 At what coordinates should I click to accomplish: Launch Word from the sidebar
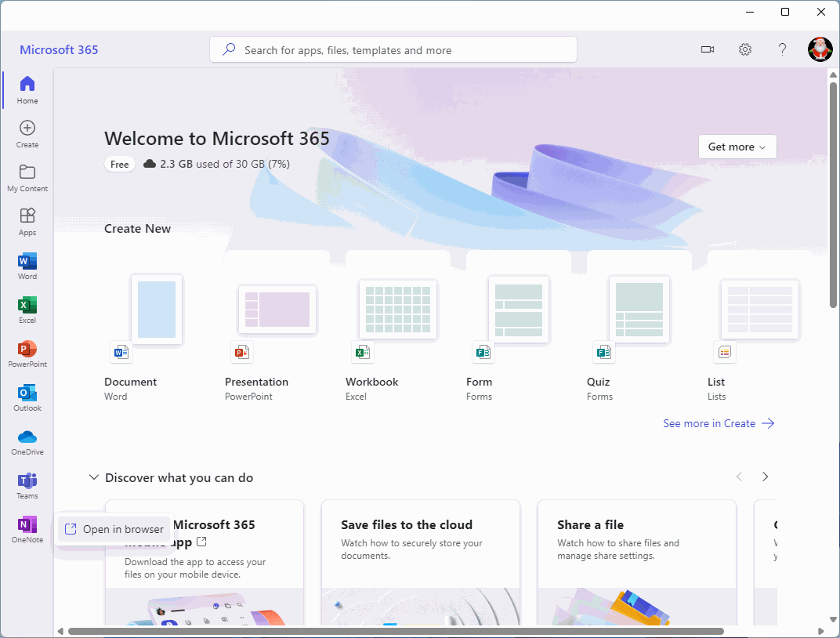(27, 266)
